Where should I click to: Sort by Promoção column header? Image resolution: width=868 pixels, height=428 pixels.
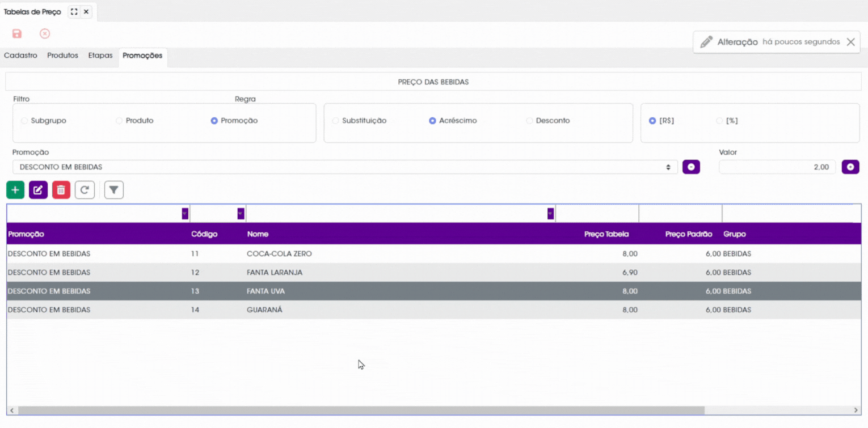click(26, 234)
